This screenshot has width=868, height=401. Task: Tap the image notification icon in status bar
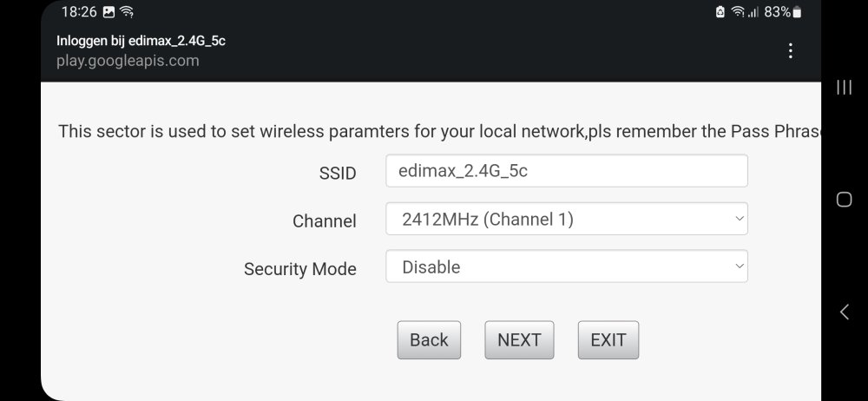pos(108,12)
